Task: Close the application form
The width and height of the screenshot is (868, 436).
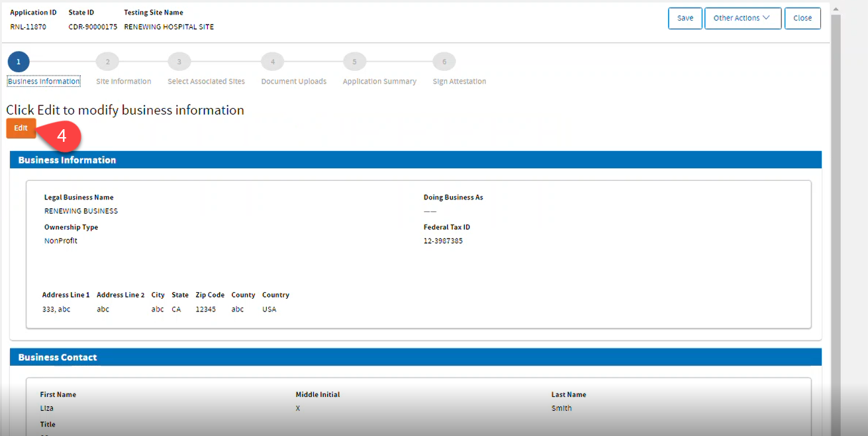Action: pos(802,18)
